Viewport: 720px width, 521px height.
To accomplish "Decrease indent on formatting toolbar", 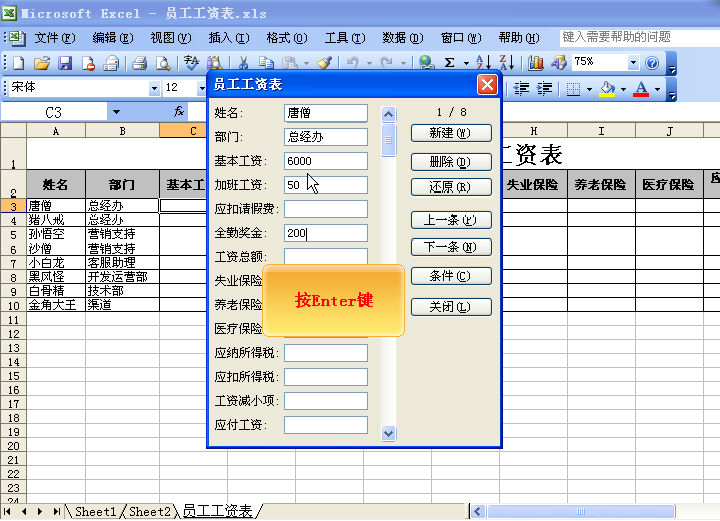I will point(521,88).
